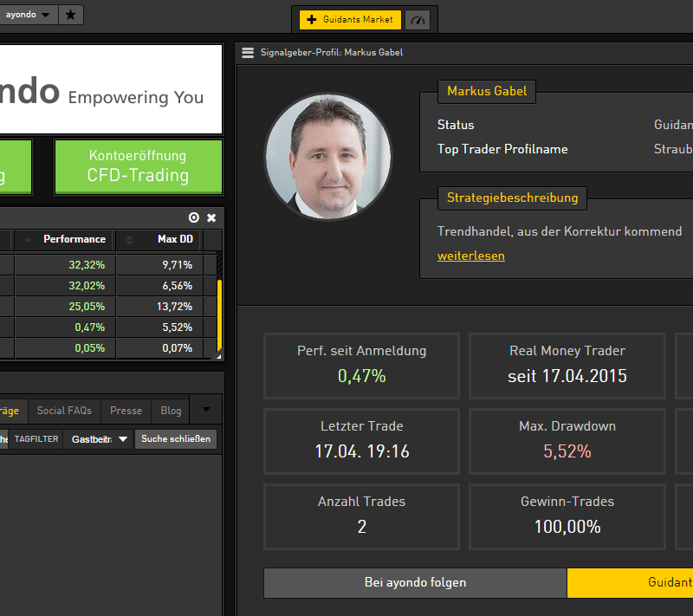The image size is (693, 616).
Task: Click Kontoeröffnung CFD-Trading button
Action: 138,166
